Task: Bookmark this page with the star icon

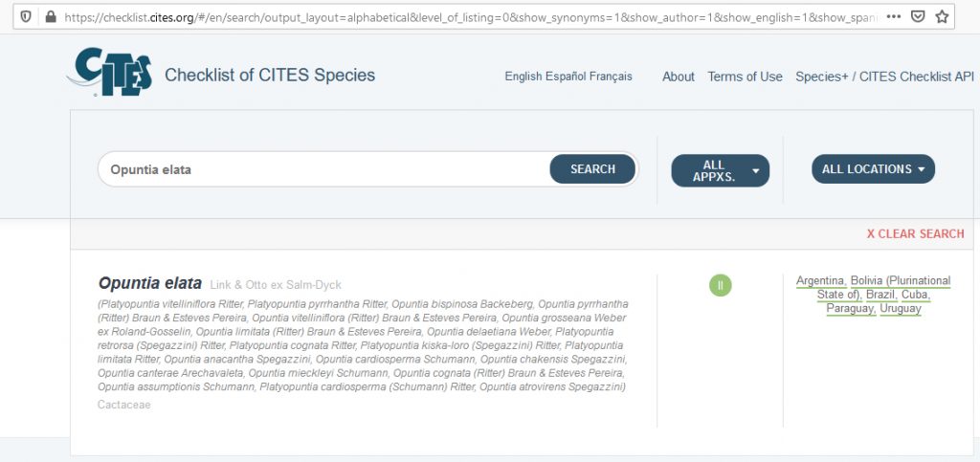Action: click(x=942, y=17)
